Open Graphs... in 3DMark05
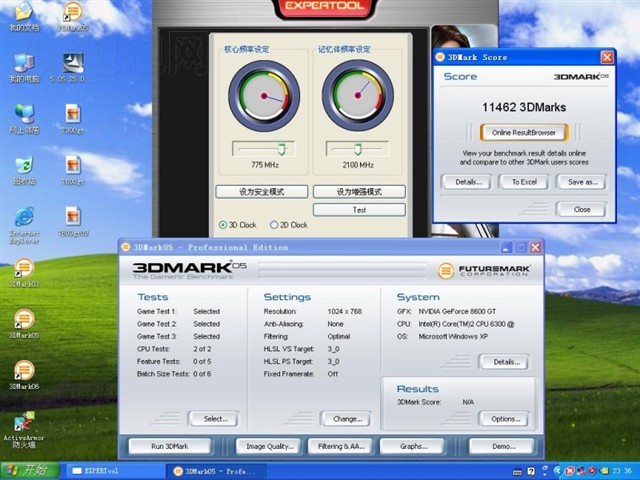 (413, 446)
